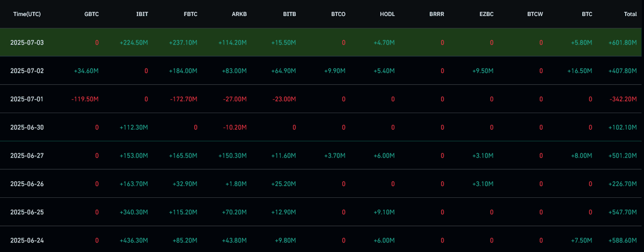Click the +4.70M HODL value

(384, 42)
